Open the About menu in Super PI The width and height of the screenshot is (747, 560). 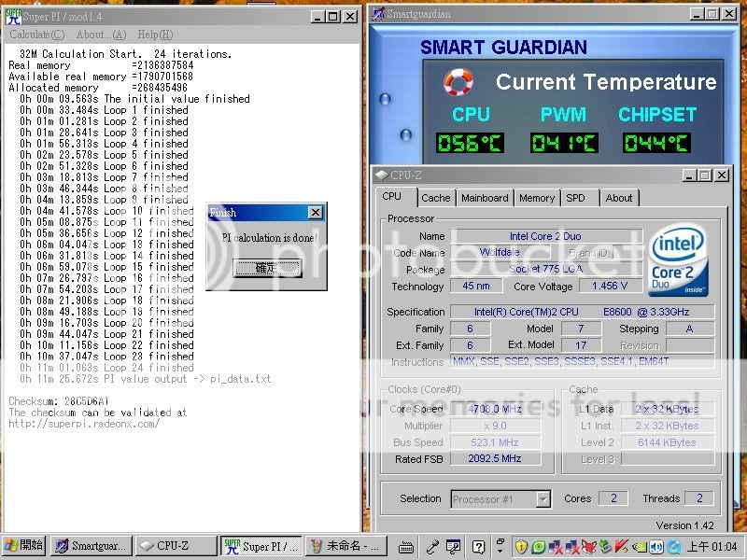101,35
